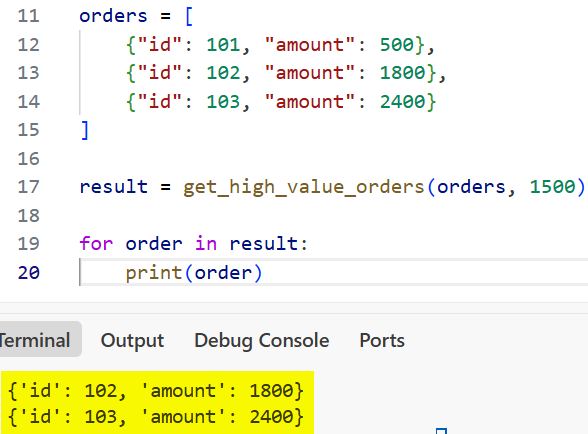588x434 pixels.
Task: Click the 'order' argument inside print
Action: tap(224, 273)
